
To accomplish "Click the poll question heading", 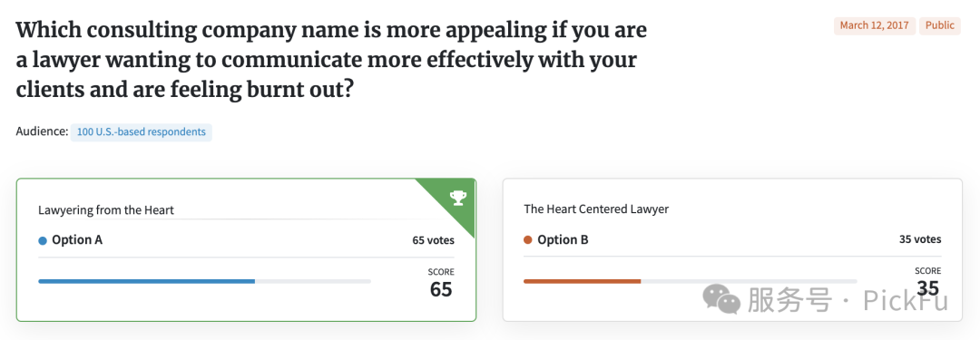I will coord(331,60).
